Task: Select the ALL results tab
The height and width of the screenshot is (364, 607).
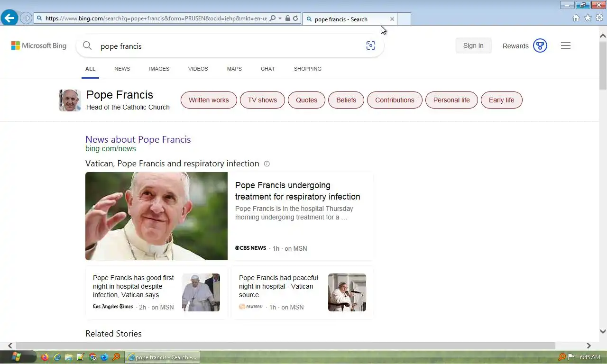Action: 90,69
